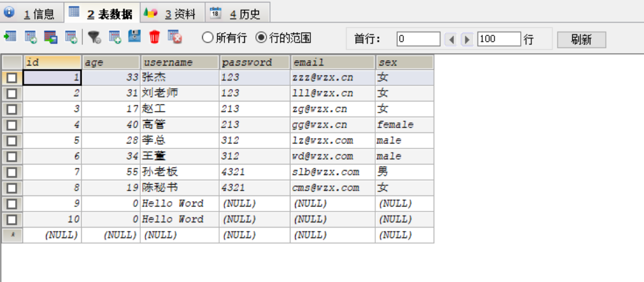Click the grid corner select-all cell
644x282 pixels.
[12, 62]
